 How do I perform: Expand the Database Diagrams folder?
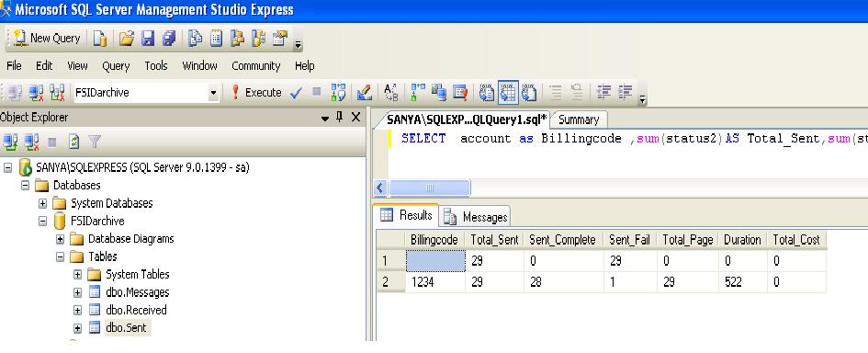[x=61, y=239]
